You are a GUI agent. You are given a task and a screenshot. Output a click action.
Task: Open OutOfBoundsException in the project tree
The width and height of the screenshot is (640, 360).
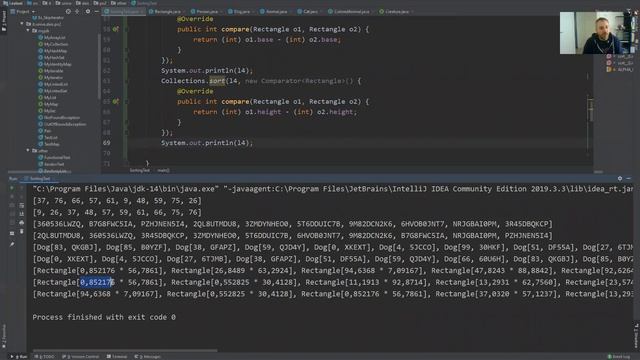[x=62, y=124]
